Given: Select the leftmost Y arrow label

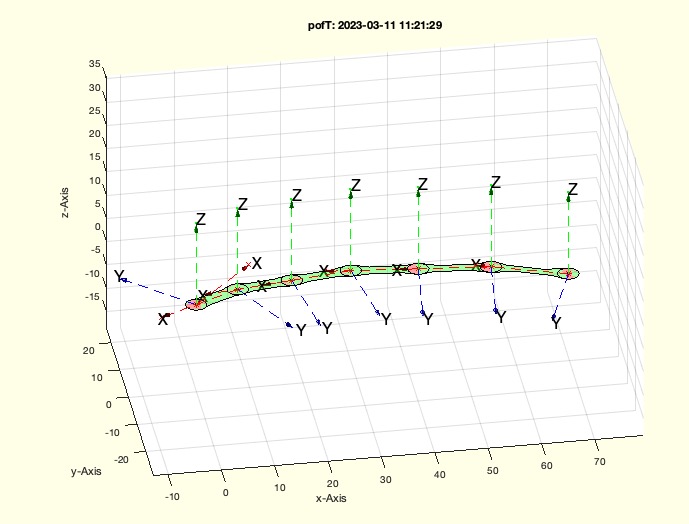Looking at the screenshot, I should (x=119, y=276).
